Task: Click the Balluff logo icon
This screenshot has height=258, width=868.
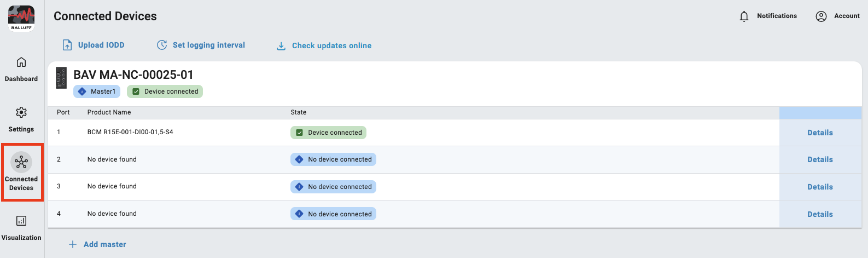Action: pyautogui.click(x=21, y=18)
